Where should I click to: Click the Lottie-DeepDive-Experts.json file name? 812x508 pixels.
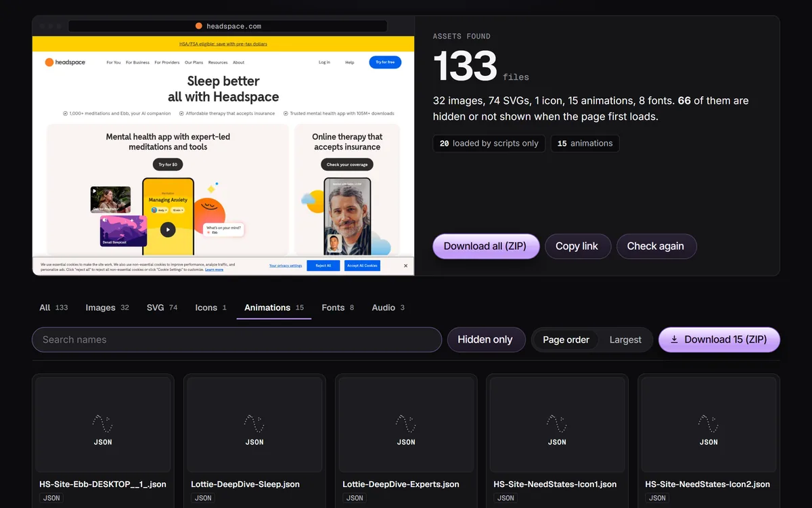click(x=401, y=484)
